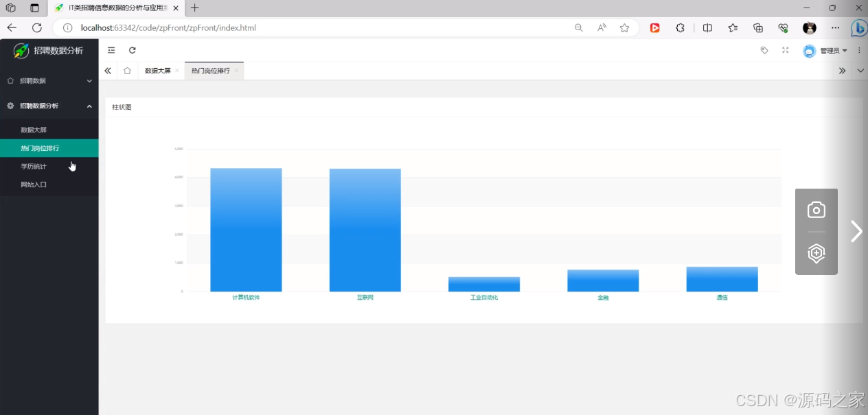The image size is (868, 415).
Task: Close the 数据大屏 page tab
Action: (177, 71)
